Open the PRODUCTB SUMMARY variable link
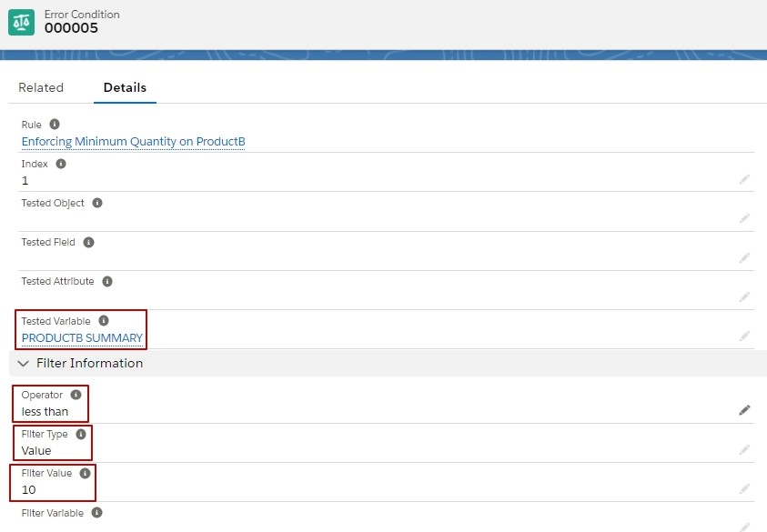Viewport: 767px width, 532px height. coord(82,338)
